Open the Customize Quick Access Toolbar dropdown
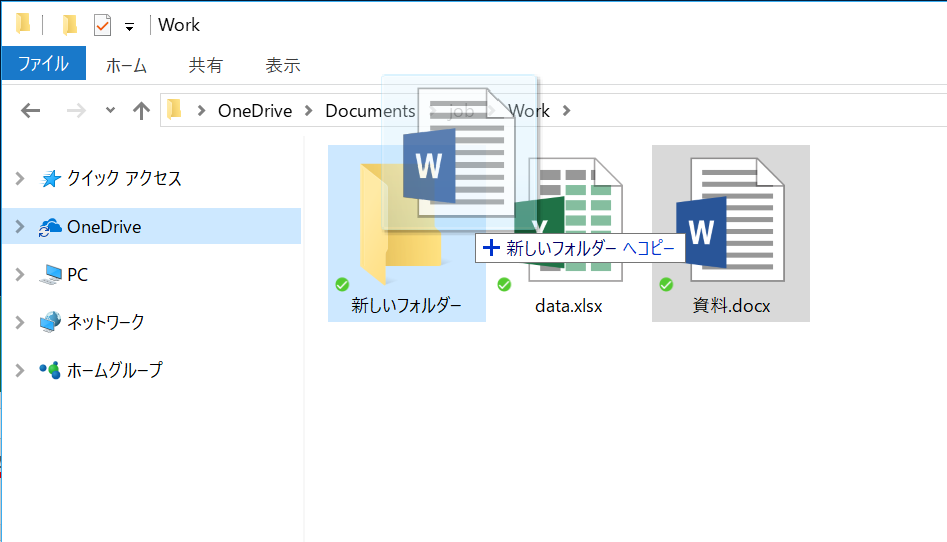947x542 pixels. pyautogui.click(x=129, y=27)
